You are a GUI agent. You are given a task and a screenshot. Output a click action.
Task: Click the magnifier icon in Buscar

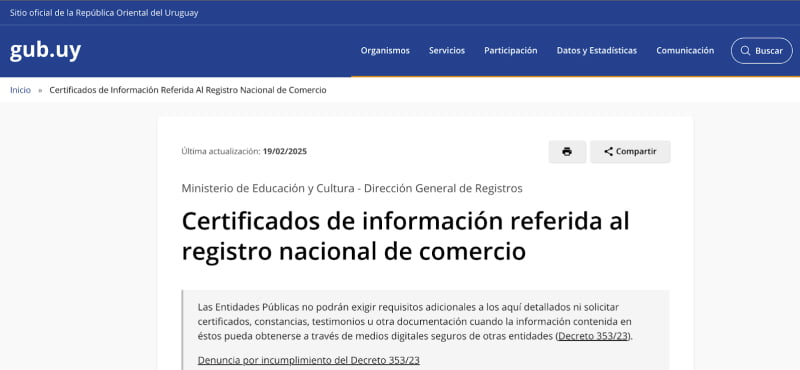point(745,51)
